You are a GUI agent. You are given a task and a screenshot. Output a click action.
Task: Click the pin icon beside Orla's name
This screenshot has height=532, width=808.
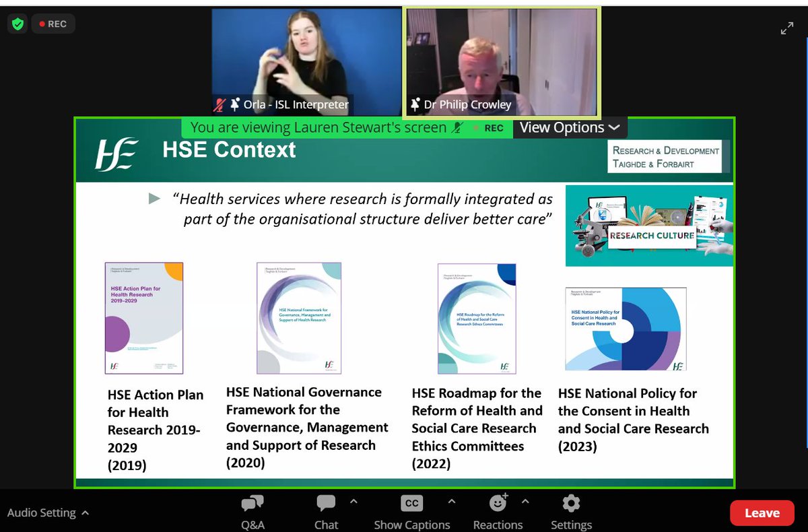(235, 104)
